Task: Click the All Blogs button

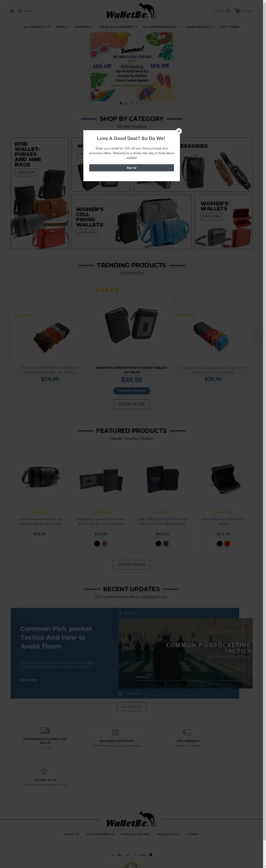Action: [x=131, y=707]
